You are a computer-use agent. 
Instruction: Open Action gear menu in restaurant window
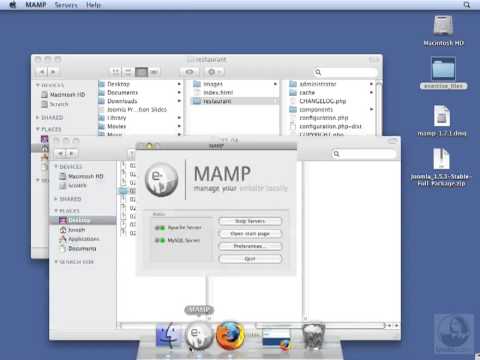[214, 72]
